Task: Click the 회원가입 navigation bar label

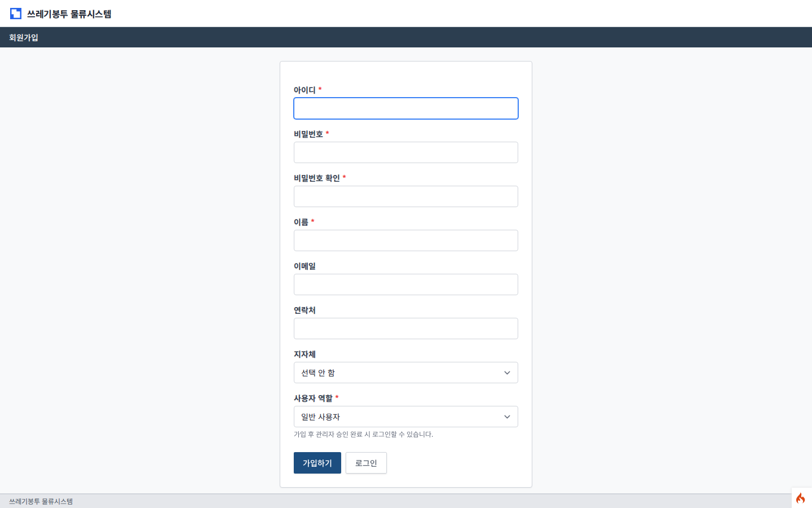Action: pyautogui.click(x=22, y=37)
